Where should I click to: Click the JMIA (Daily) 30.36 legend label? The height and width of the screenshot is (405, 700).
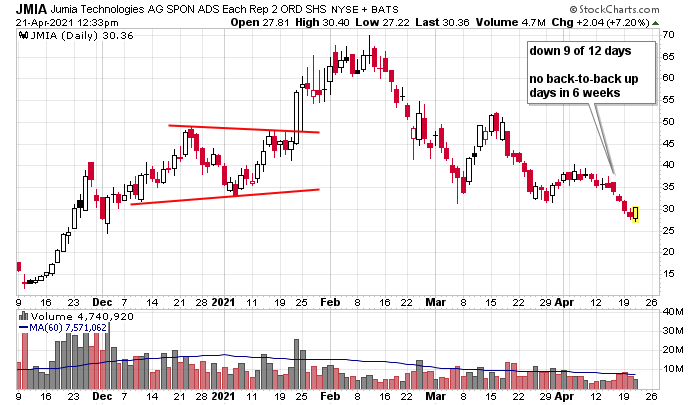tap(82, 36)
